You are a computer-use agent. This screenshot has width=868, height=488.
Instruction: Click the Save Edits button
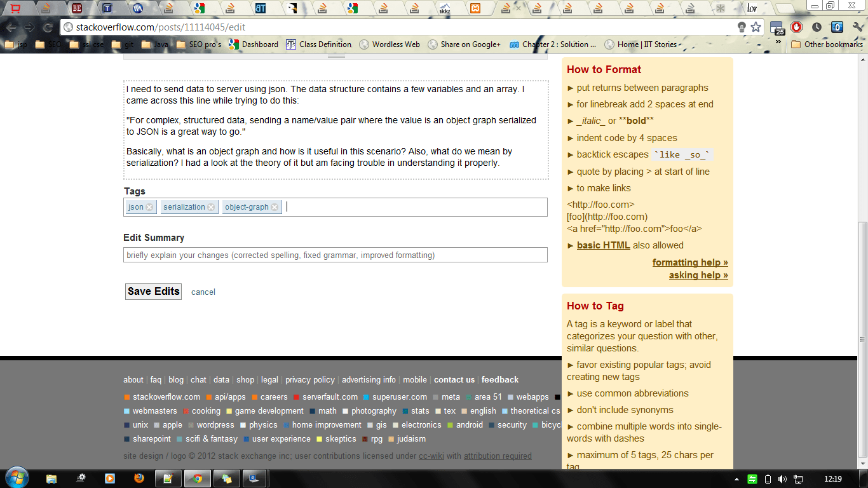click(153, 291)
